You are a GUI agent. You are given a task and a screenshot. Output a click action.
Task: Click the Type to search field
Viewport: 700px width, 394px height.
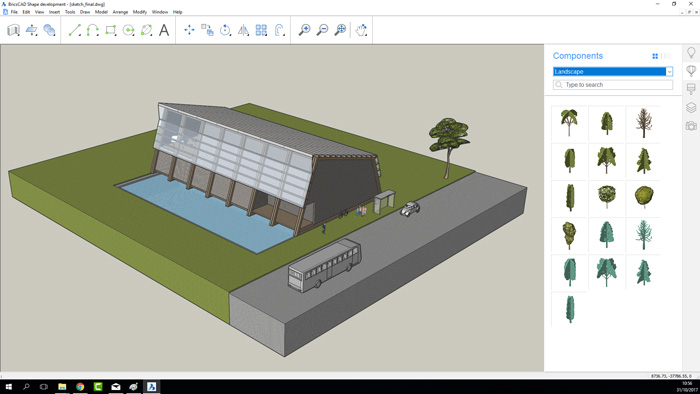[612, 85]
